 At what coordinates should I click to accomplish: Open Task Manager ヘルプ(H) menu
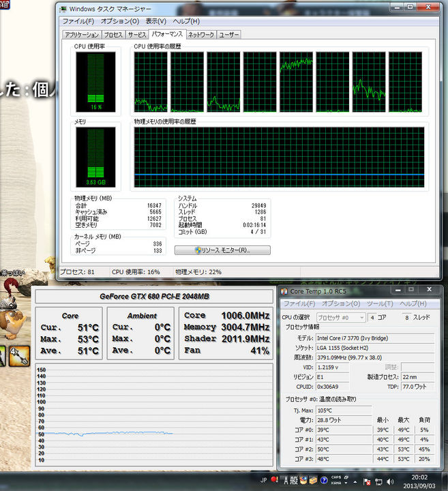click(x=186, y=21)
